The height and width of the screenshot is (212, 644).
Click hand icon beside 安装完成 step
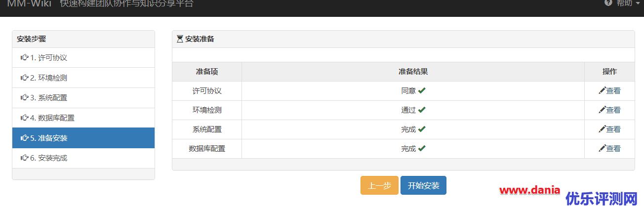coord(24,158)
